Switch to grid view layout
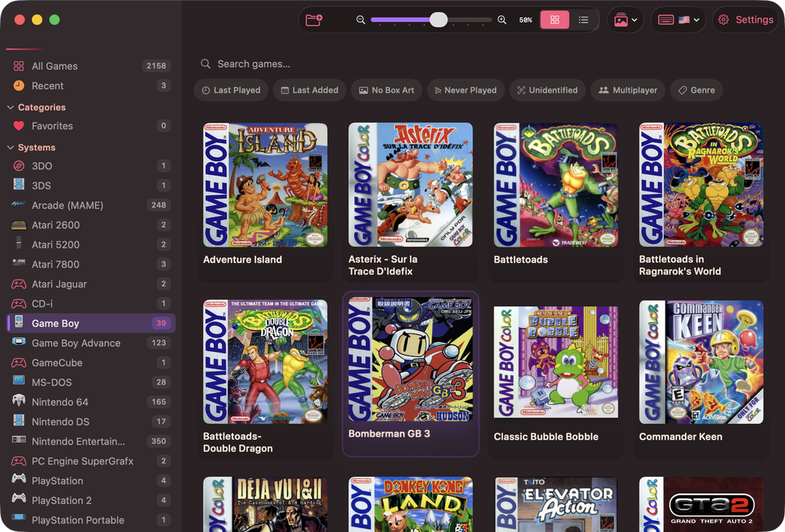 tap(555, 20)
